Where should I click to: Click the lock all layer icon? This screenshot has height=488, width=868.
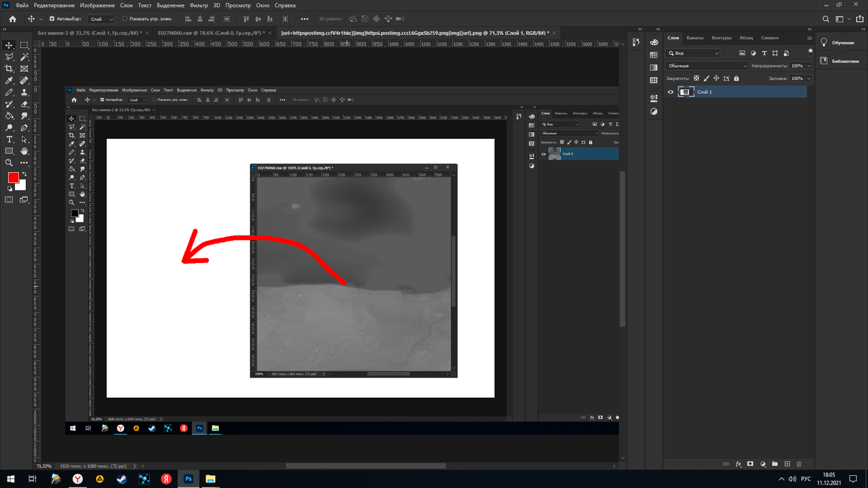(736, 79)
